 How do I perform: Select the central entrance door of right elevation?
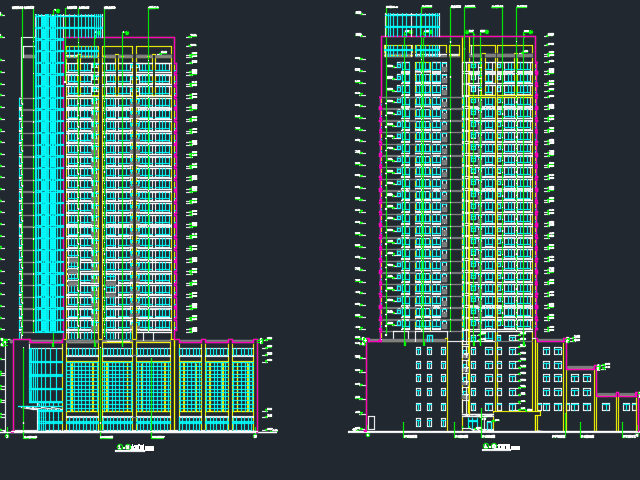478,422
